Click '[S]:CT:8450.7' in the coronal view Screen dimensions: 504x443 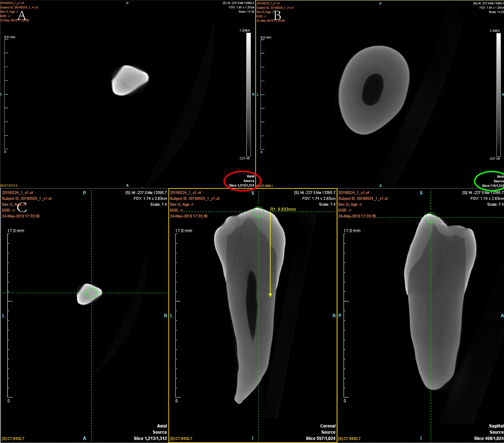pos(181,438)
